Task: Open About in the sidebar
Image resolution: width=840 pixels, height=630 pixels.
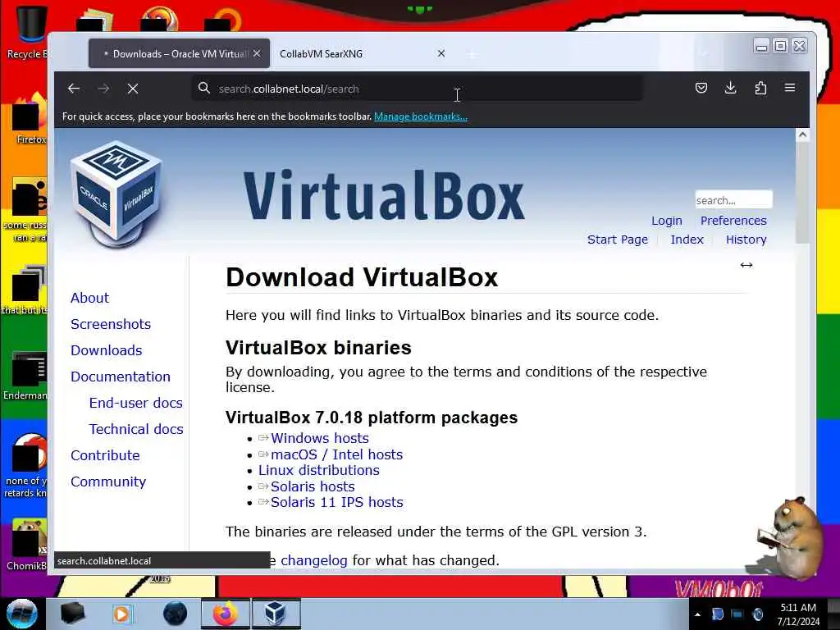Action: 89,298
